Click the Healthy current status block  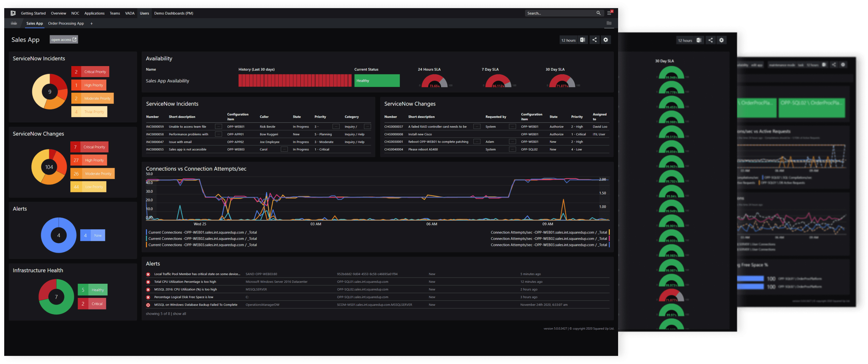[377, 81]
